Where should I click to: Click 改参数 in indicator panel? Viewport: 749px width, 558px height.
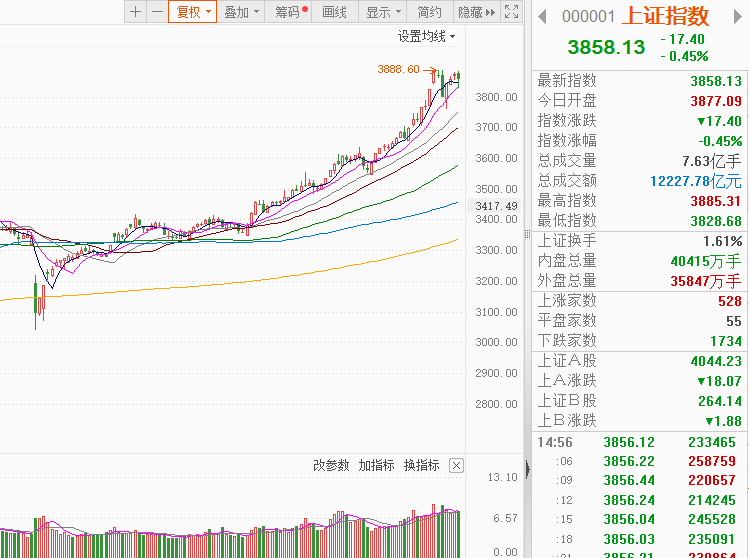[331, 465]
